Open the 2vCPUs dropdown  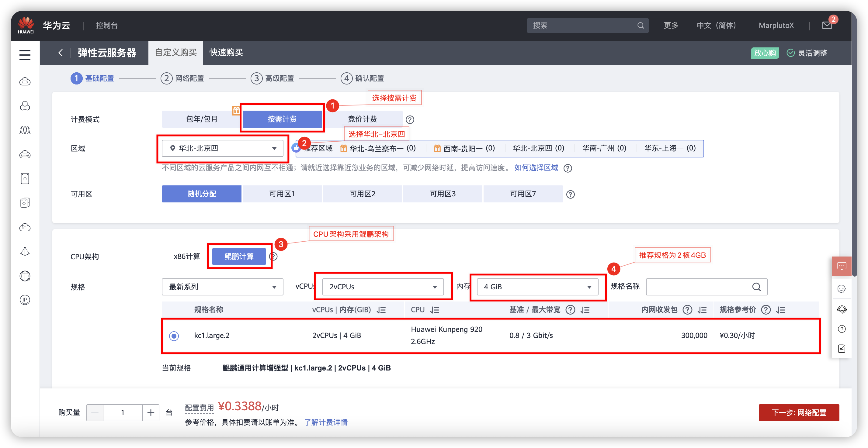(x=383, y=287)
